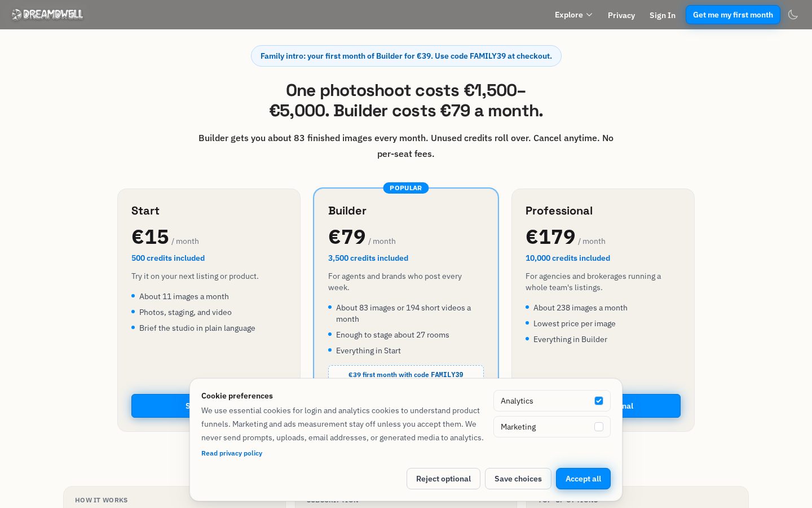
Task: Click 'About 238 images a month' item
Action: (580, 308)
